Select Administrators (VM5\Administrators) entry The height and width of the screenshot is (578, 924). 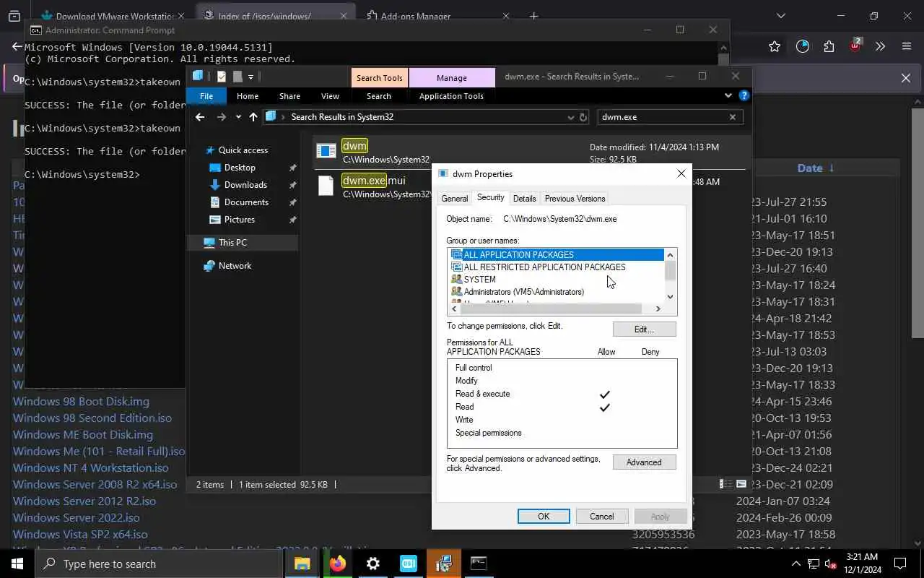point(556,291)
